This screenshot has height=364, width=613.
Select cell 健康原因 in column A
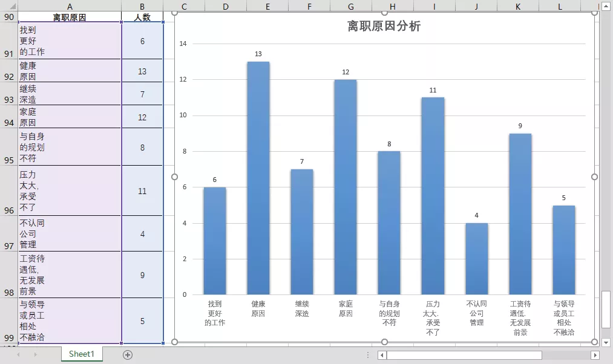coord(70,71)
